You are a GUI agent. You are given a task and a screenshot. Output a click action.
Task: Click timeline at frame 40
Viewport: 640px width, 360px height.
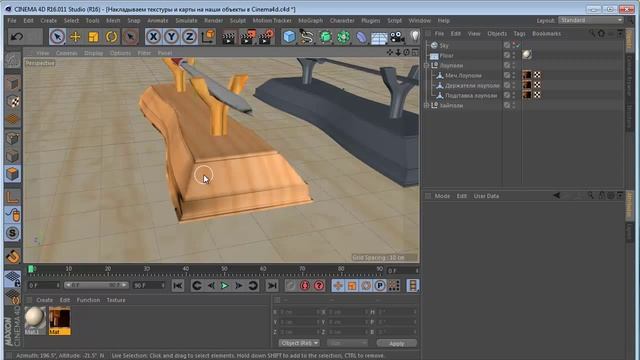coord(186,269)
